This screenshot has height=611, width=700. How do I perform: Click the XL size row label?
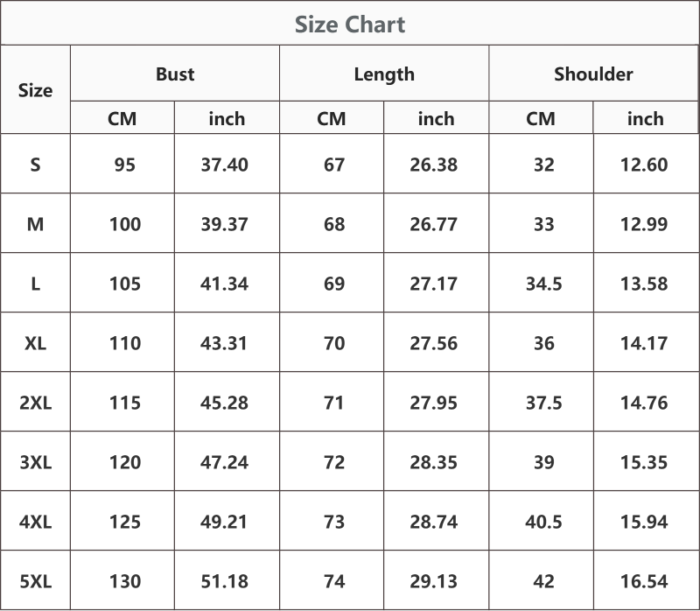coord(35,343)
